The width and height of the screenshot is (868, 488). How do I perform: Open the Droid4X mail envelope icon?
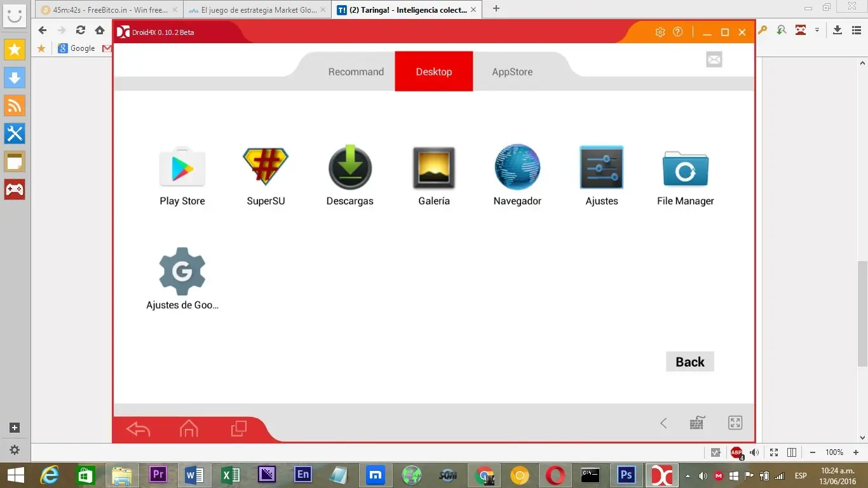[x=714, y=60]
